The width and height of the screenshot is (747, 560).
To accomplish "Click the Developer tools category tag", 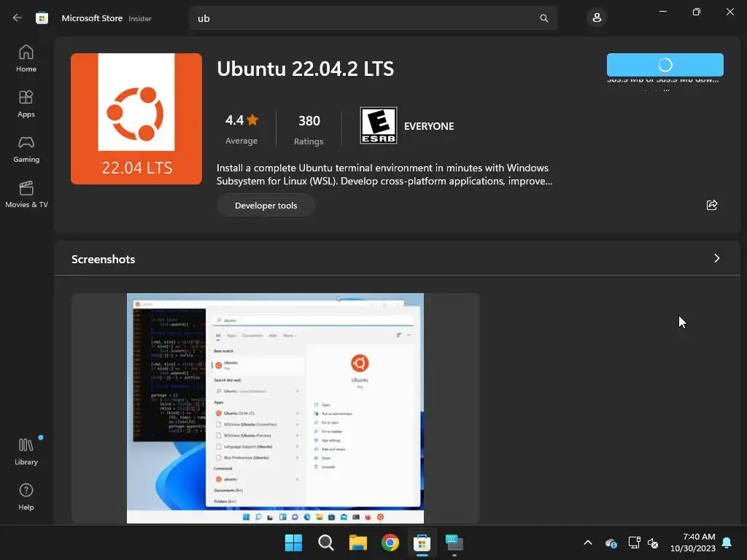I will [x=266, y=205].
